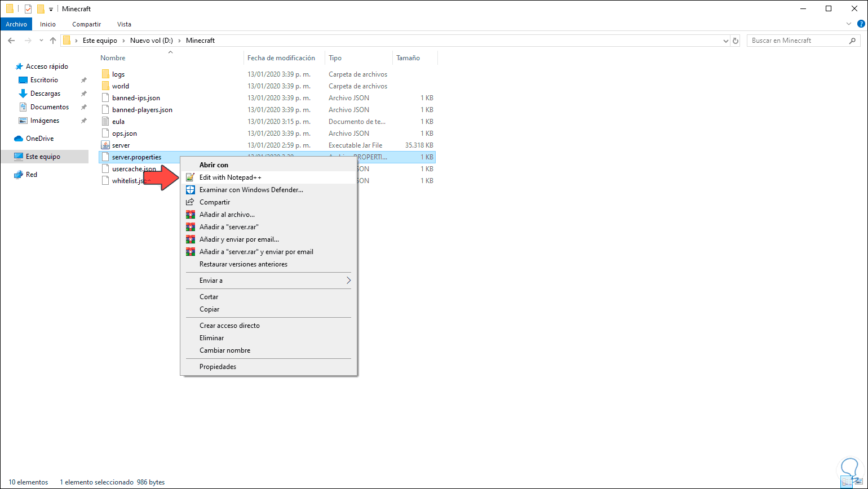This screenshot has width=868, height=489.
Task: Click WinRAR icon beside Añadir al archivo
Action: pyautogui.click(x=190, y=215)
